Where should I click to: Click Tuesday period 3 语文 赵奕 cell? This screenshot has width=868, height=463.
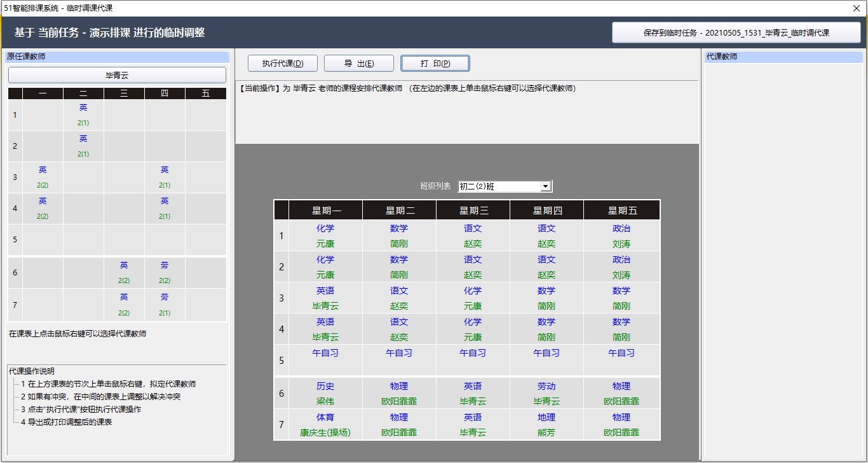398,298
